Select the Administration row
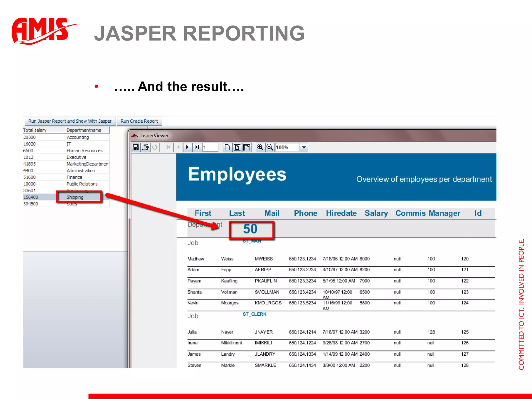This screenshot has width=532, height=399. tap(66, 170)
